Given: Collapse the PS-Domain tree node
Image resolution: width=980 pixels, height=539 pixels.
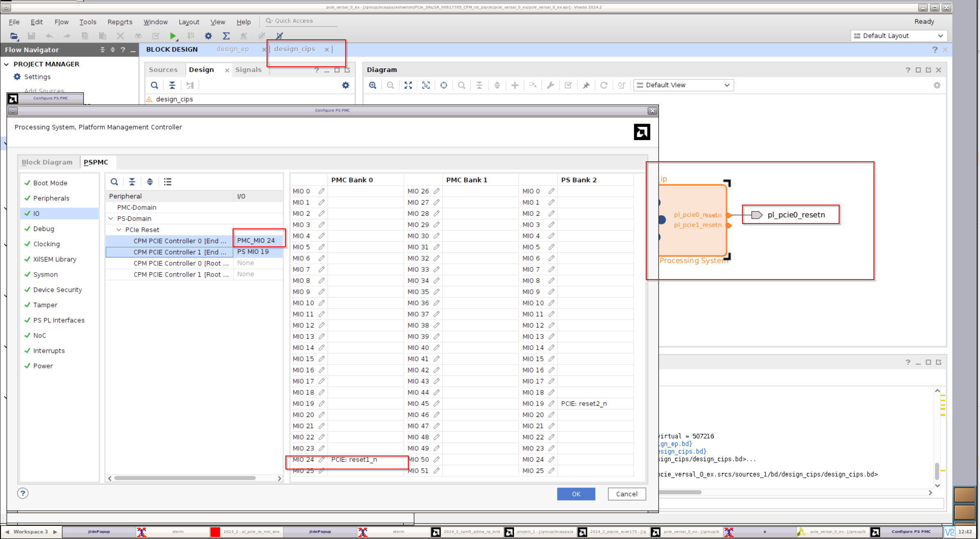Looking at the screenshot, I should [x=111, y=219].
